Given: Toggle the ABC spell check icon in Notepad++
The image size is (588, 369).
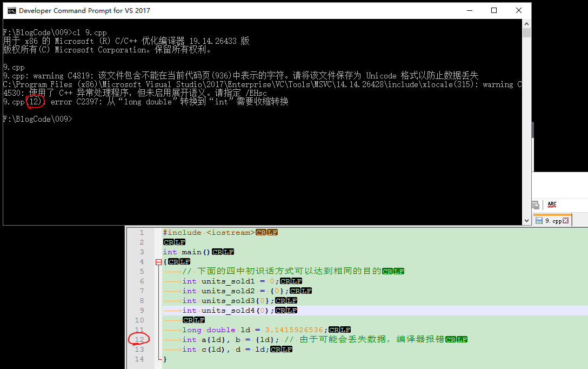Looking at the screenshot, I should (552, 205).
